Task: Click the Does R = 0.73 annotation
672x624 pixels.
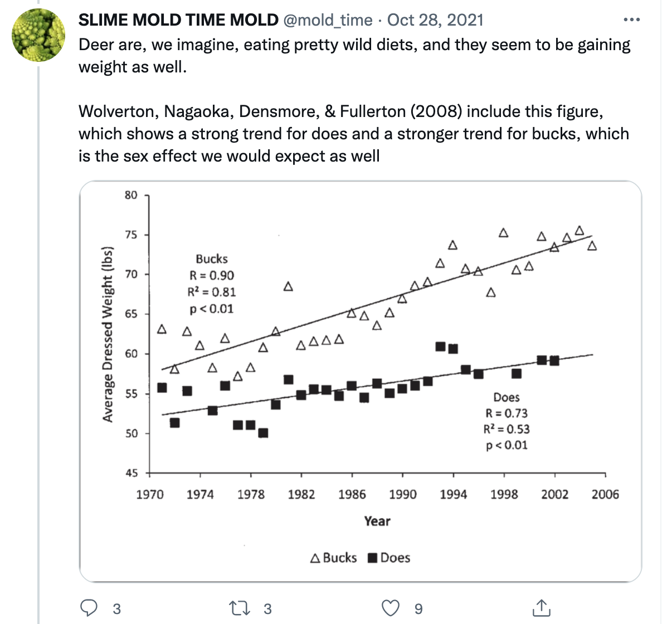Action: (506, 413)
